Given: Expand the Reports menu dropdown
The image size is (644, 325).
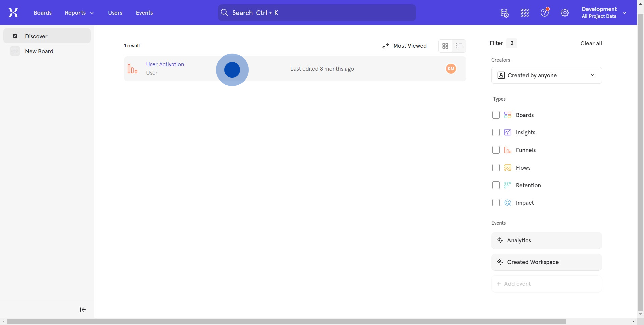Looking at the screenshot, I should tap(79, 13).
